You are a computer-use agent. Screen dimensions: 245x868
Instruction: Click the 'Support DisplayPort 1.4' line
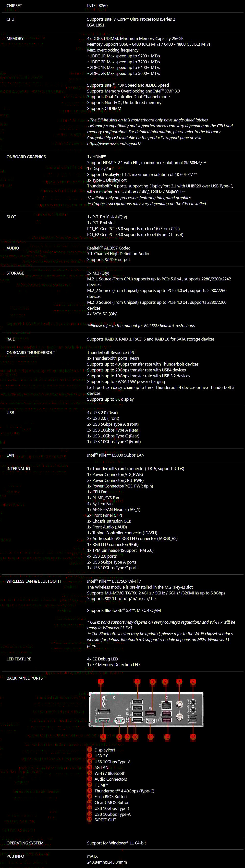142,174
